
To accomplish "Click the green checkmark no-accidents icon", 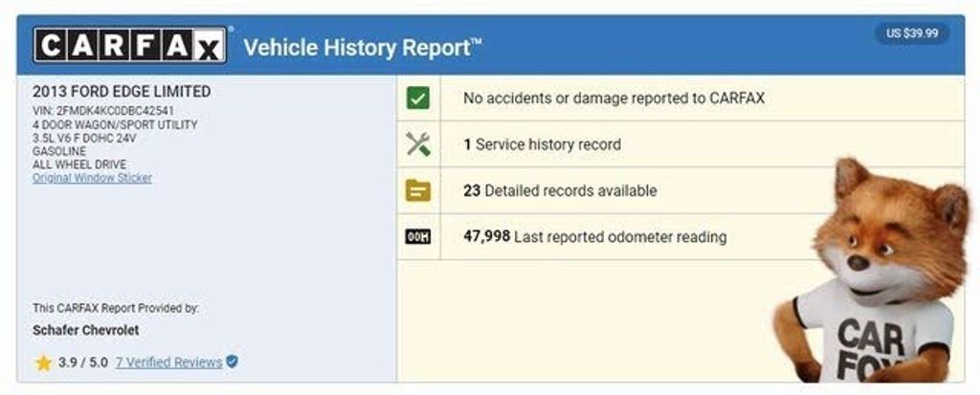I will point(417,99).
